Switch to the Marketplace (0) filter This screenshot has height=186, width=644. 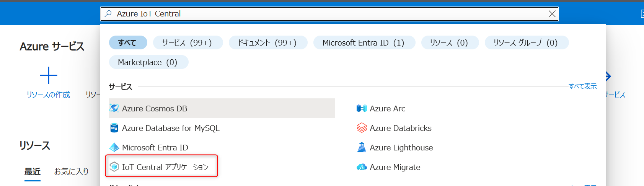[x=148, y=62]
